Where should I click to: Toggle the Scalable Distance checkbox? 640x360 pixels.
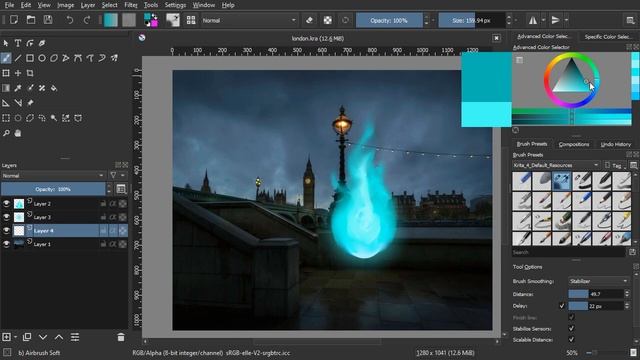(571, 340)
